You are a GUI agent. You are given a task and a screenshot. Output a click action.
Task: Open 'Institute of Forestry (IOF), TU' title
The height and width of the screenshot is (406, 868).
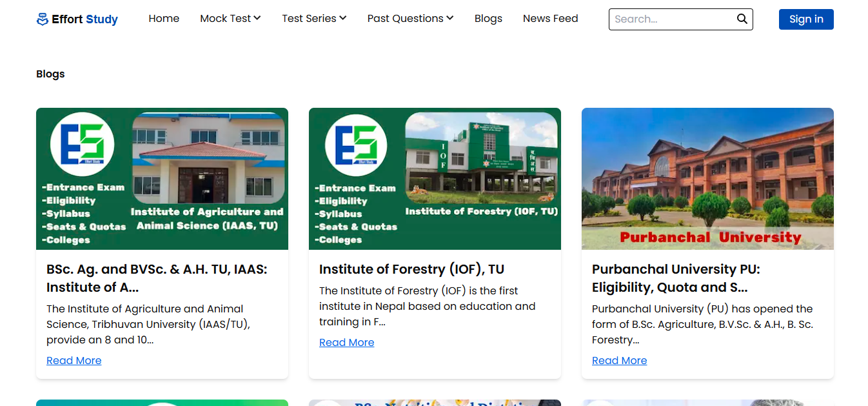(411, 269)
